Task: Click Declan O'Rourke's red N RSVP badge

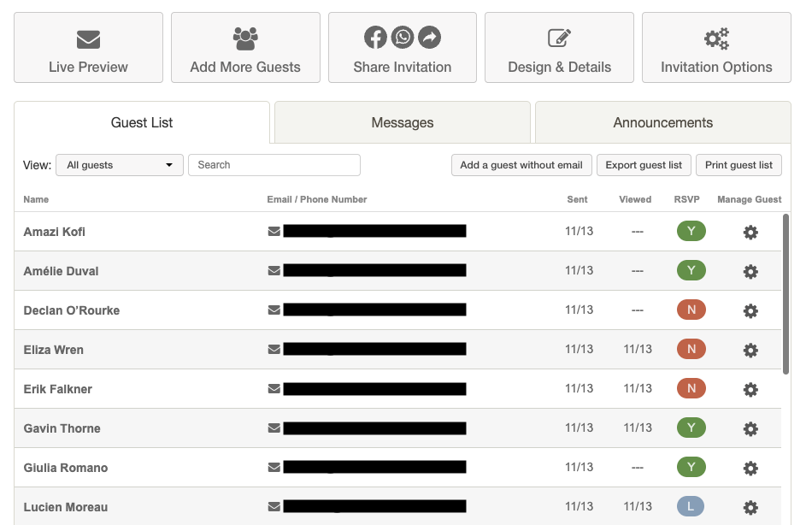Action: (x=691, y=310)
